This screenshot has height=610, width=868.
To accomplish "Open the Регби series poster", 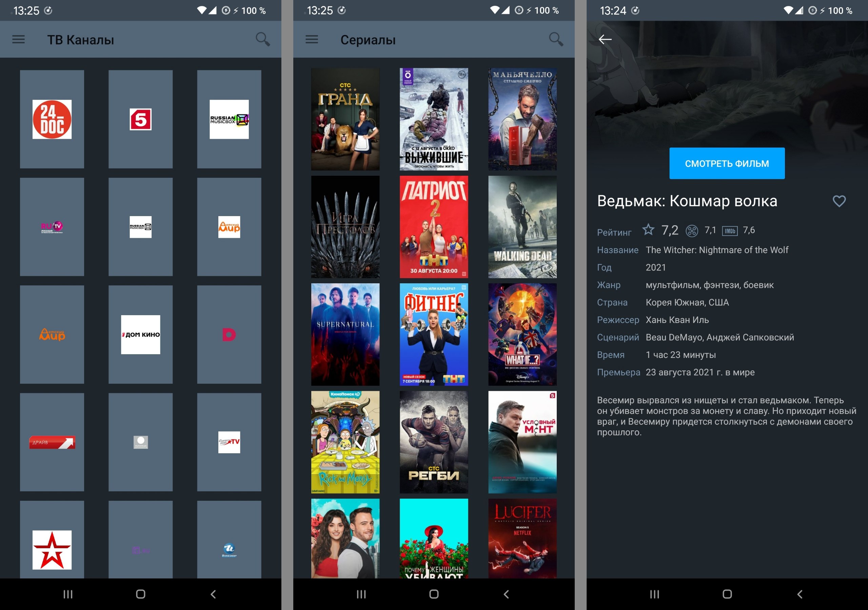I will click(x=434, y=442).
